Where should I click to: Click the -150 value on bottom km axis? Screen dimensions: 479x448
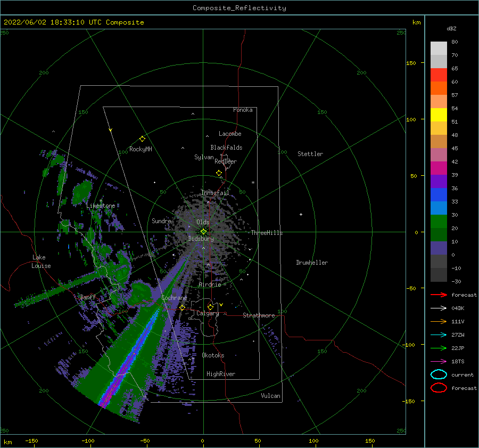point(31,441)
